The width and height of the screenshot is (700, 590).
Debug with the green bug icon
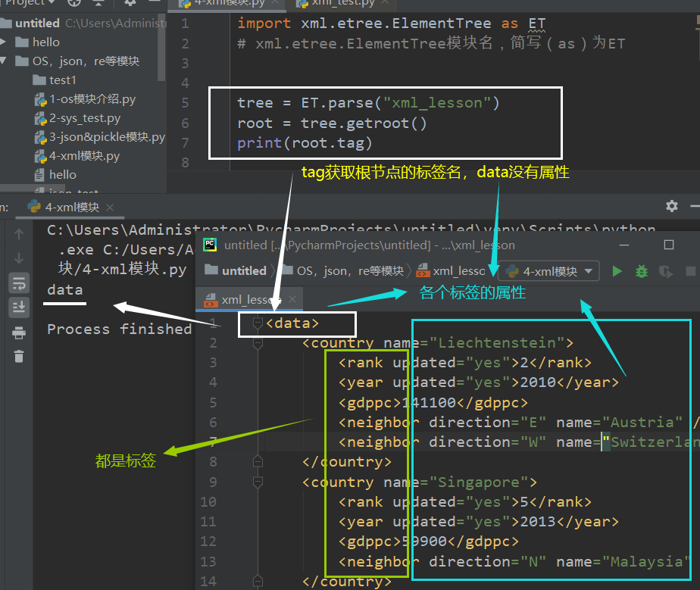[642, 271]
